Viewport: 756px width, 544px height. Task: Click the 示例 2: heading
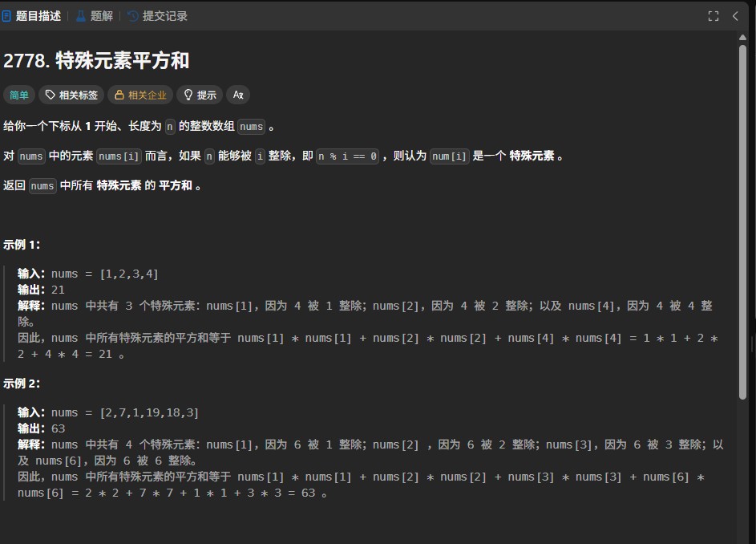pos(21,384)
